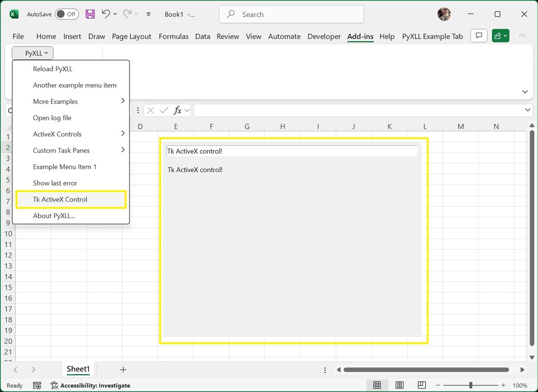Select the Add-ins tab
Screen dimensions: 538x392
(360, 37)
